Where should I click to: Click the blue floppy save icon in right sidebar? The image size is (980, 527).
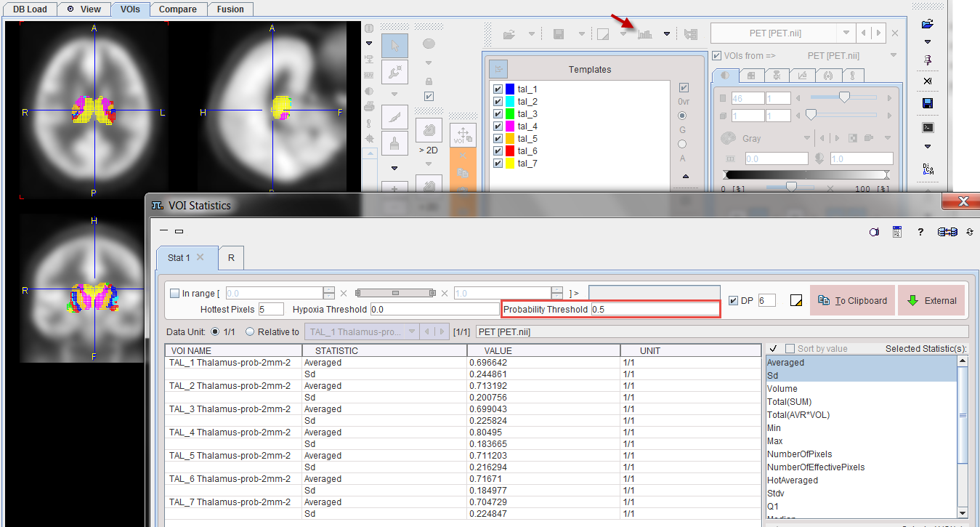928,104
